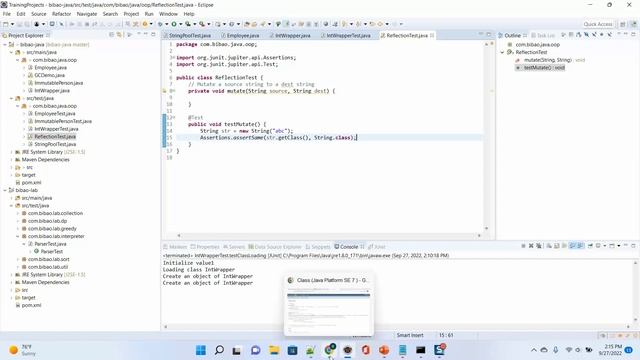Select ImmutablePerson.java in Project Explorer
The width and height of the screenshot is (640, 360).
click(58, 83)
